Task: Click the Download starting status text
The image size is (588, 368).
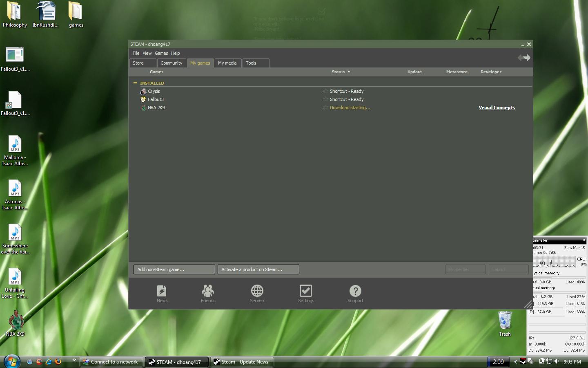Action: coord(350,108)
